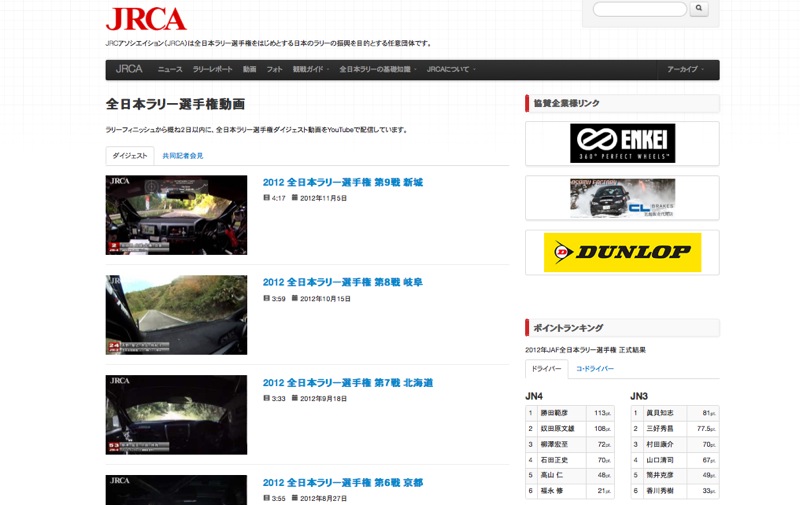Play the 第8戦 岐阜 video thumbnail
The height and width of the screenshot is (505, 800).
click(x=177, y=315)
